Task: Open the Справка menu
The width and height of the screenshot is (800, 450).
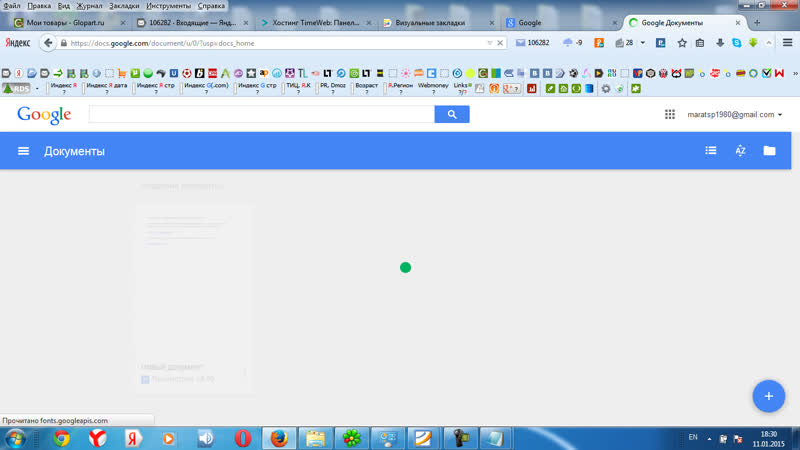Action: [x=211, y=6]
